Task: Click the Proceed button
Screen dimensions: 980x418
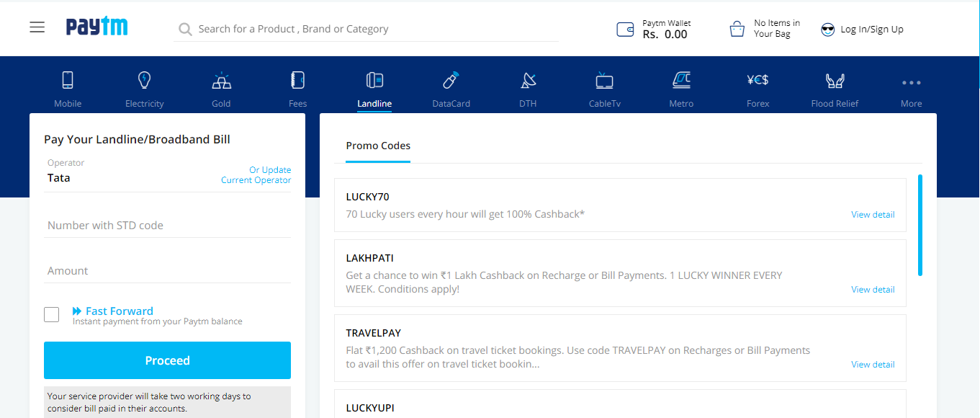Action: tap(167, 360)
